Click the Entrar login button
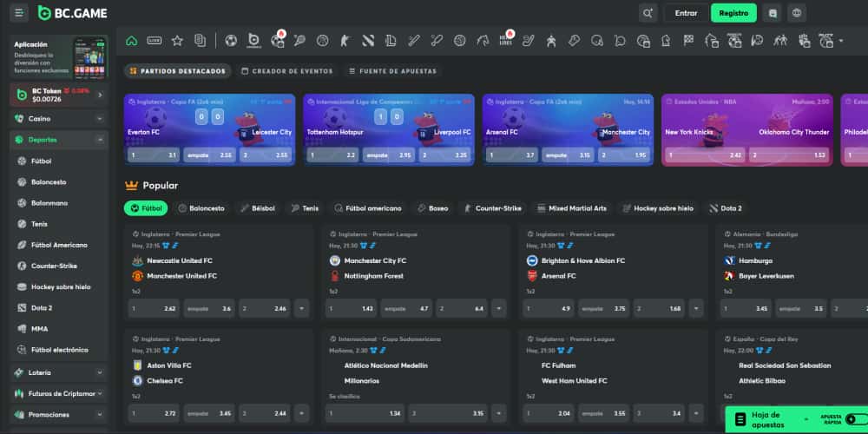This screenshot has height=434, width=868. [x=686, y=13]
